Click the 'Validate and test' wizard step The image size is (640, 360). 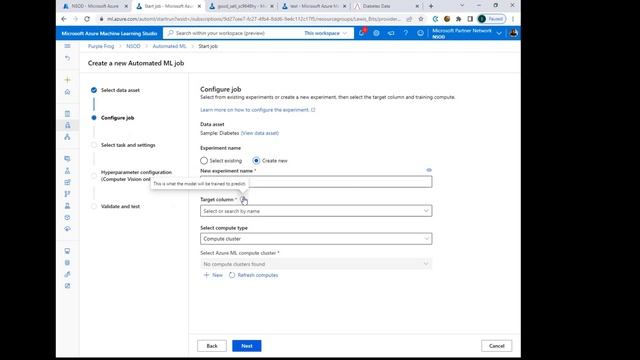[x=120, y=207]
